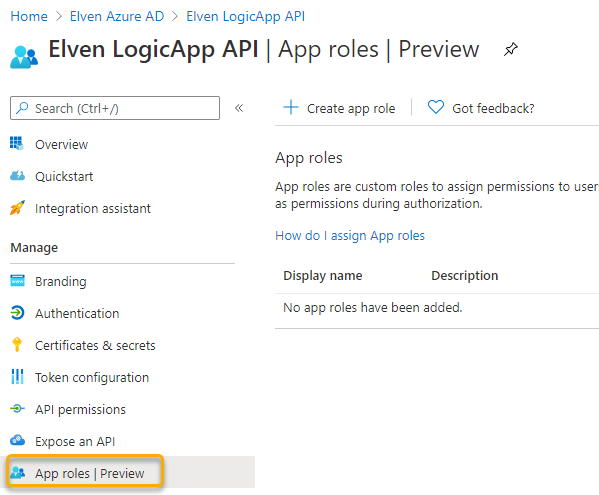Go to Home breadcrumb link
This screenshot has height=495, width=599.
tap(29, 16)
